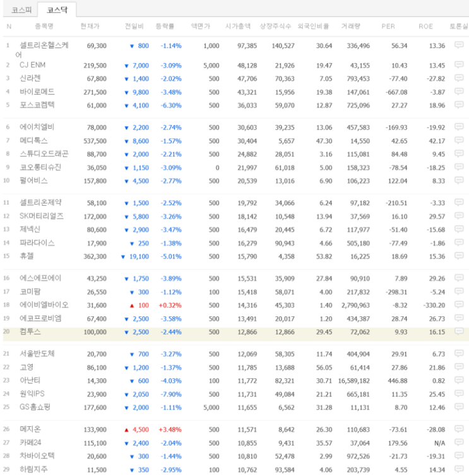Image resolution: width=469 pixels, height=476 pixels.
Task: Click the -667.08 PER value for 바이로메드
Action: (396, 92)
